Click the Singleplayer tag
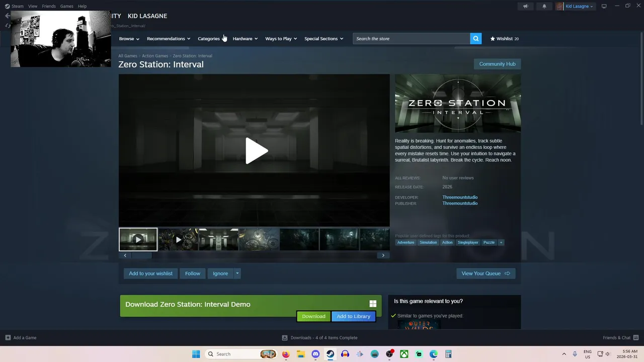Screen dimensions: 644x362 468,242
